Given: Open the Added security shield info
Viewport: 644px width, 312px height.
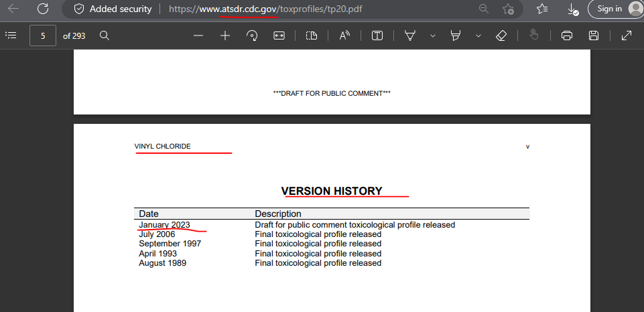Looking at the screenshot, I should pyautogui.click(x=79, y=9).
